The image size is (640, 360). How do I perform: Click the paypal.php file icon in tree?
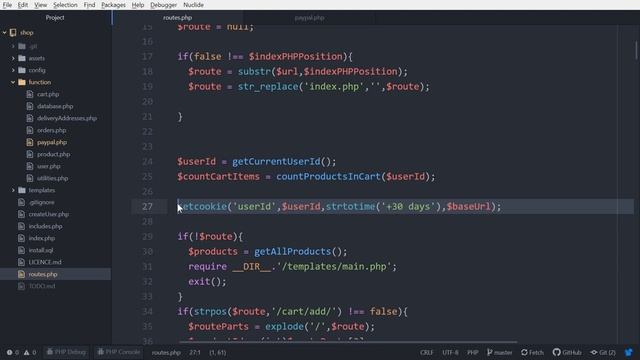[30, 142]
